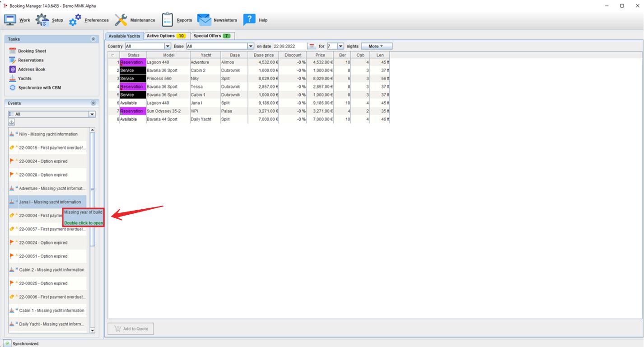Open the Newsletters menu

217,20
